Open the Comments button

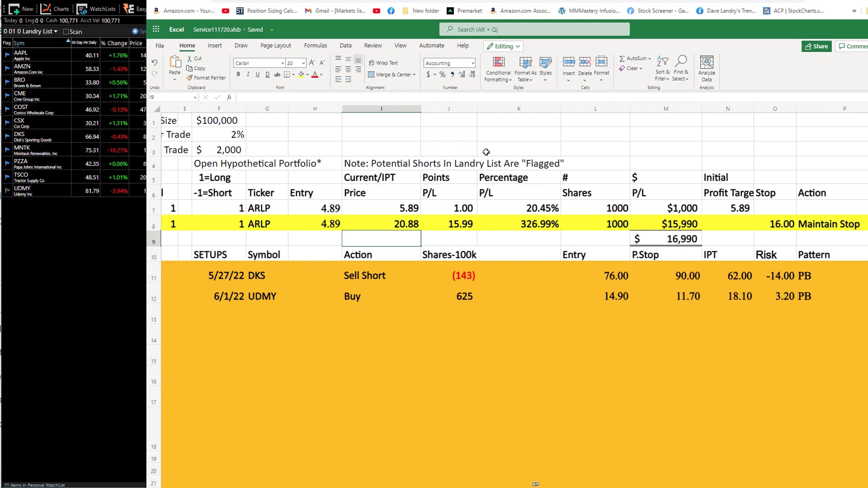(852, 46)
